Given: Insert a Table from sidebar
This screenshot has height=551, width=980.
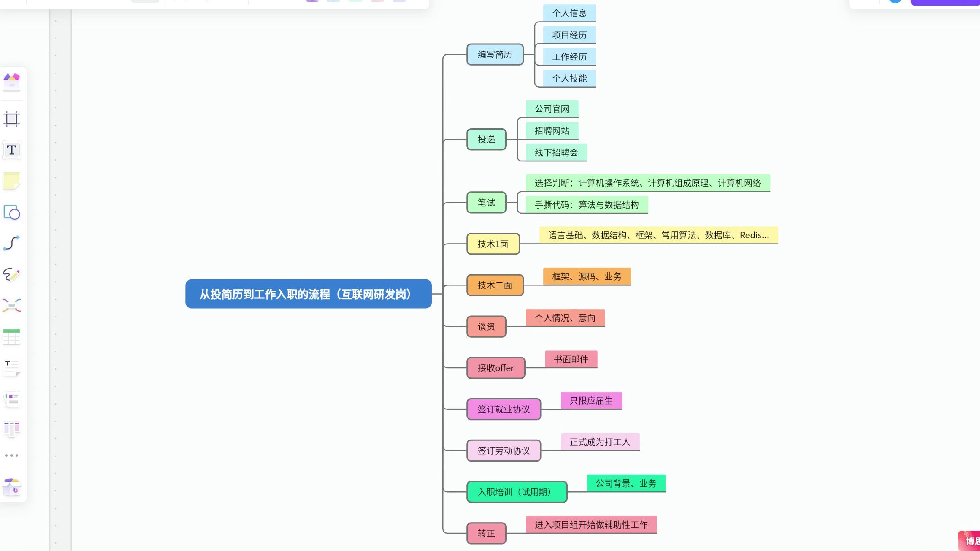Looking at the screenshot, I should (x=12, y=337).
